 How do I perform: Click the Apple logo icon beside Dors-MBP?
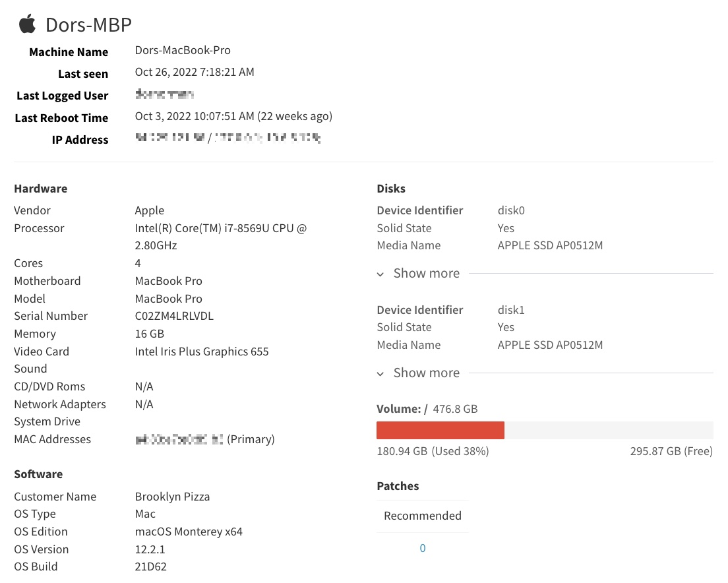pos(28,24)
